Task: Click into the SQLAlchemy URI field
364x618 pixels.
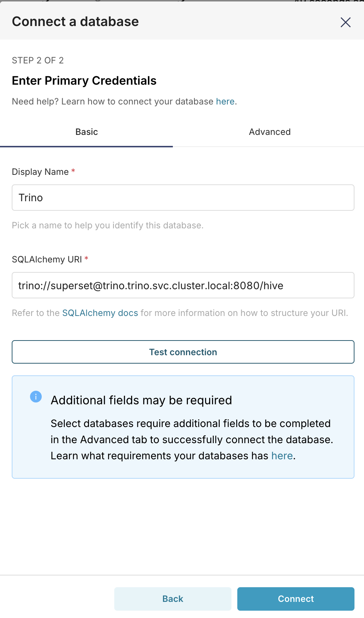Action: point(183,286)
